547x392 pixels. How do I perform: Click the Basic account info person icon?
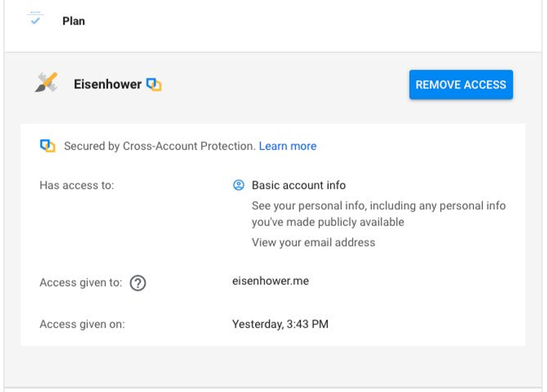pyautogui.click(x=239, y=185)
